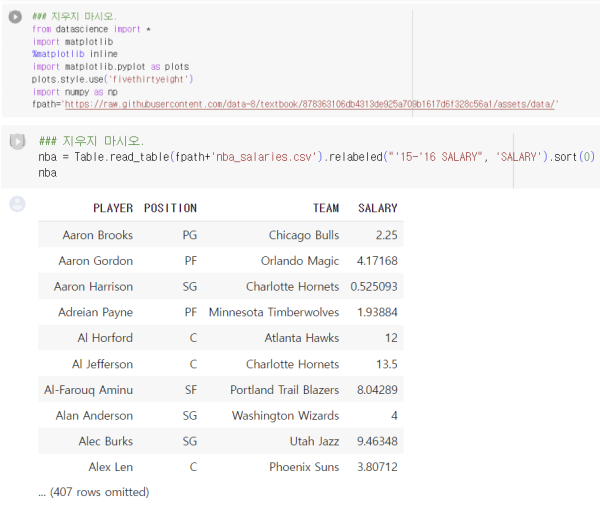The height and width of the screenshot is (511, 600).
Task: Select the SALARY column header
Action: (378, 208)
